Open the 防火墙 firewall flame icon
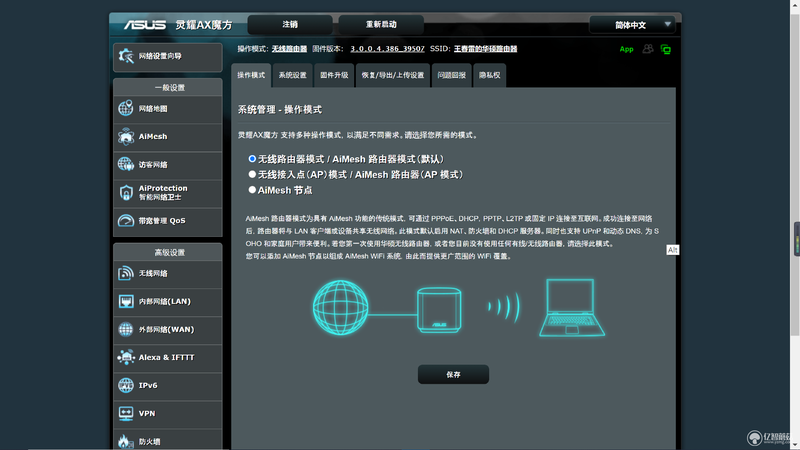 [x=126, y=441]
